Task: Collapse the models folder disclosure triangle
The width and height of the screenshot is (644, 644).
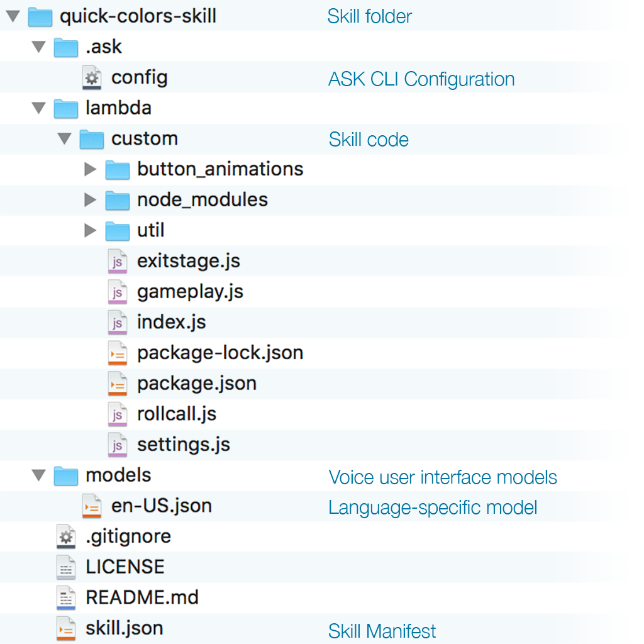Action: pos(39,475)
